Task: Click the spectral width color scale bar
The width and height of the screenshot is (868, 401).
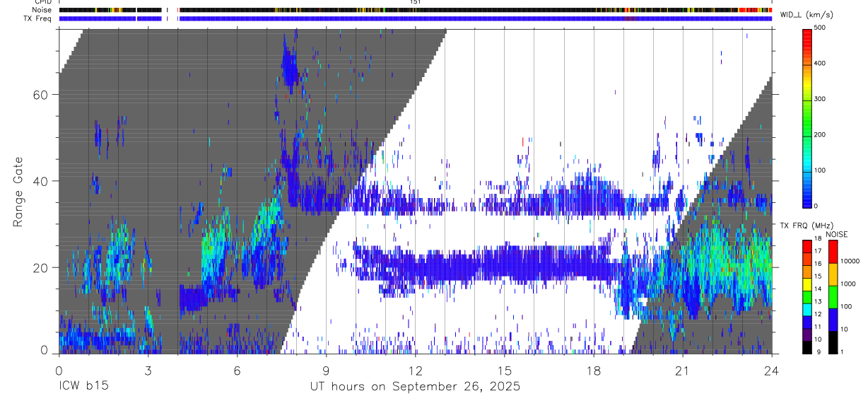Action: [x=807, y=117]
